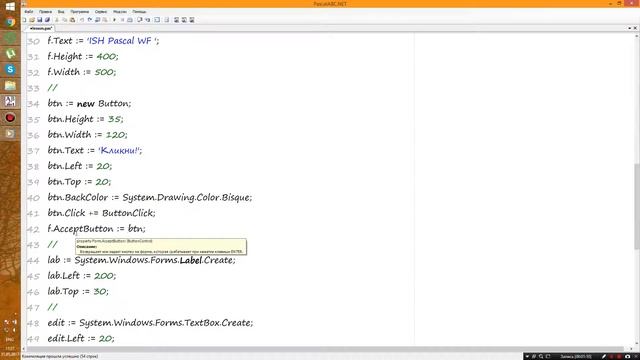The height and width of the screenshot is (360, 640).
Task: Click the vertical scrollbar thumb
Action: pos(637,206)
